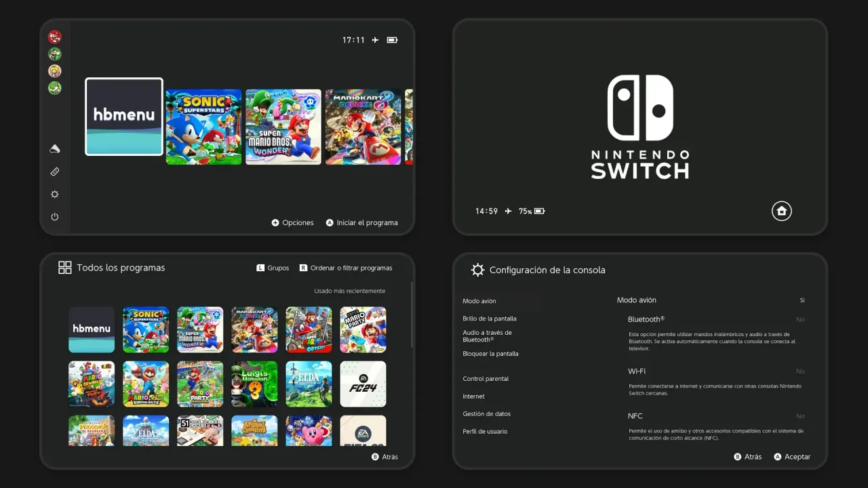Open hbmenu in the Todos los programas grid
This screenshot has width=868, height=488.
[92, 329]
